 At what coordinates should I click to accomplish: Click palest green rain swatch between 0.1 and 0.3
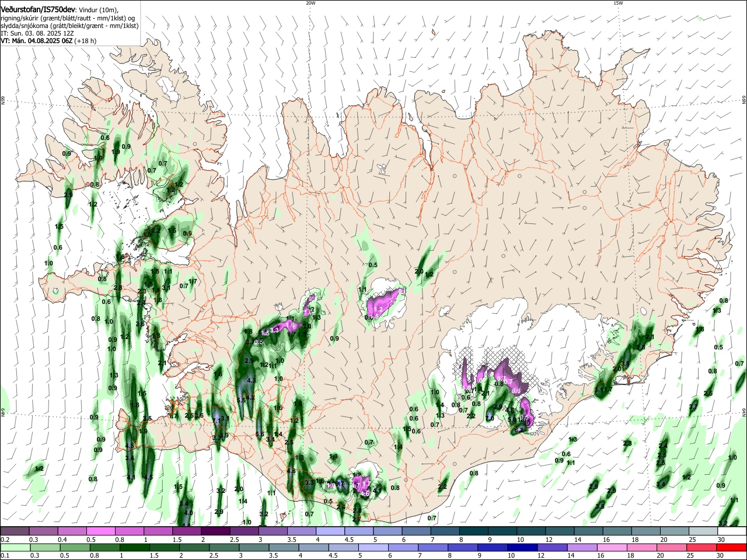[15, 547]
